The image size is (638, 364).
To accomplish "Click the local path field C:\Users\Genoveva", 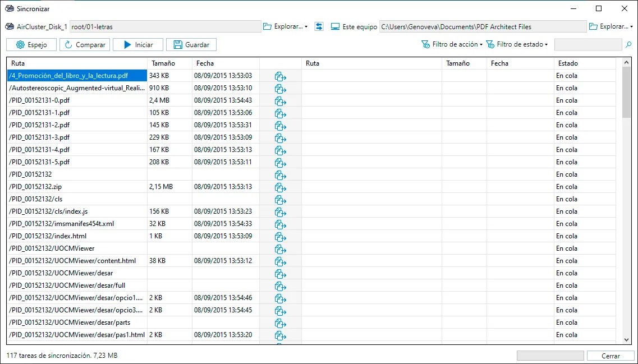I will click(483, 27).
